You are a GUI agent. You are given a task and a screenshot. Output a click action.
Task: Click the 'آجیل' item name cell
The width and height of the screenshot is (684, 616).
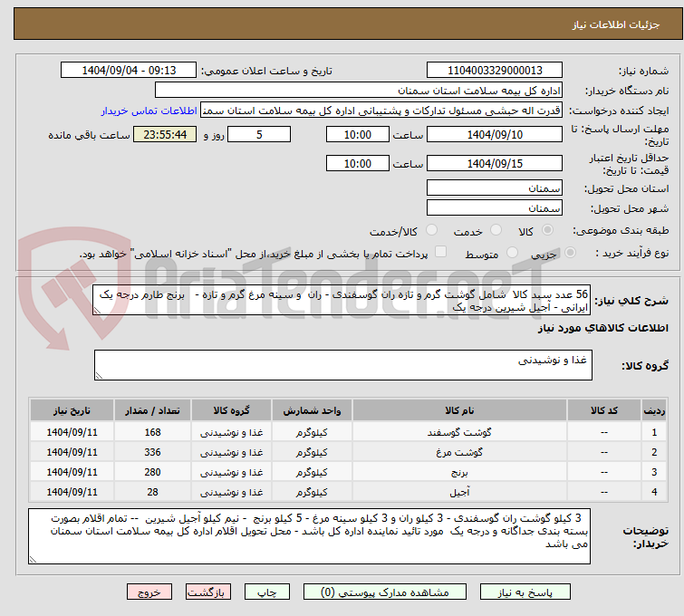click(x=459, y=492)
